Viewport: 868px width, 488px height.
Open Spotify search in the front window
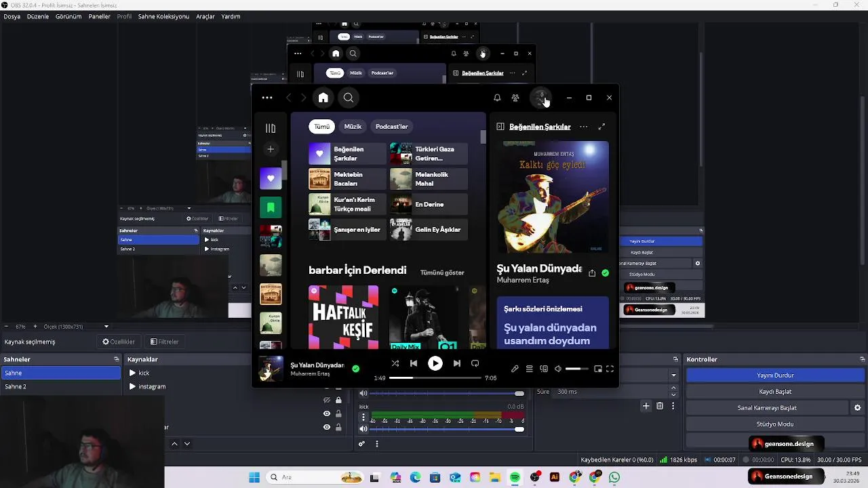click(x=349, y=98)
